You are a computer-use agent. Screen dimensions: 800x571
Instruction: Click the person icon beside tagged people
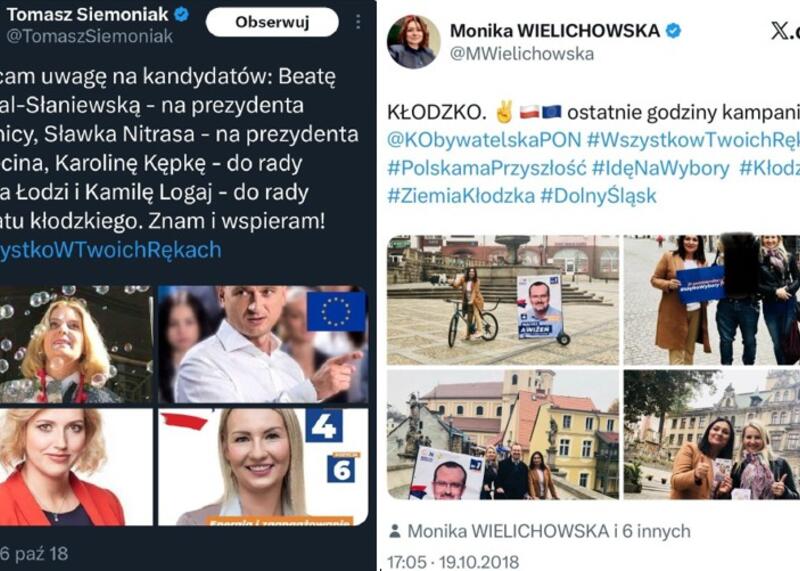pyautogui.click(x=395, y=531)
